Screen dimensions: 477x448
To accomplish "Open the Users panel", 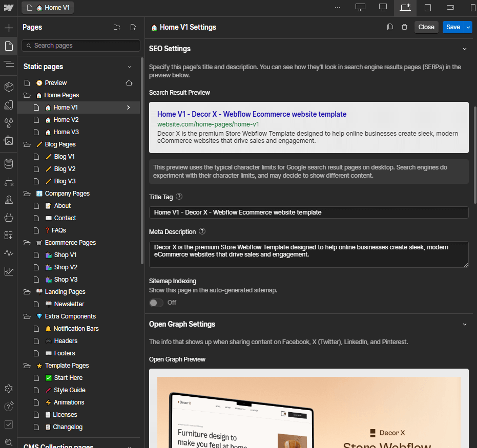I will tap(8, 200).
